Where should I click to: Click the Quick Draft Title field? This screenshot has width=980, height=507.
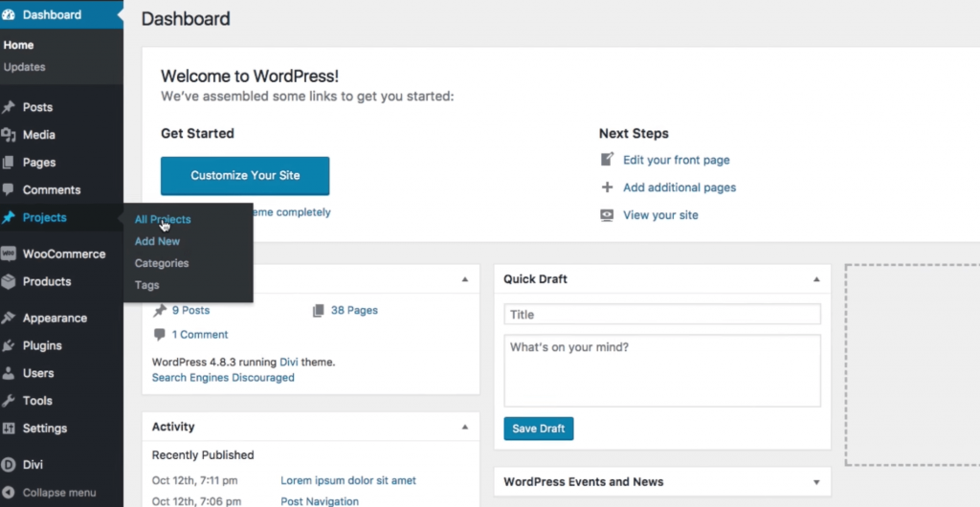[662, 315]
